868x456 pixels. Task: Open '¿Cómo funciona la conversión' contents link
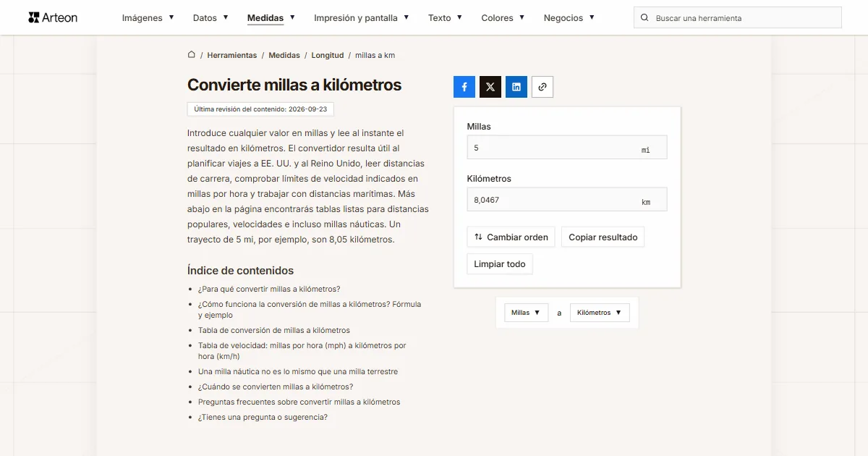point(310,310)
